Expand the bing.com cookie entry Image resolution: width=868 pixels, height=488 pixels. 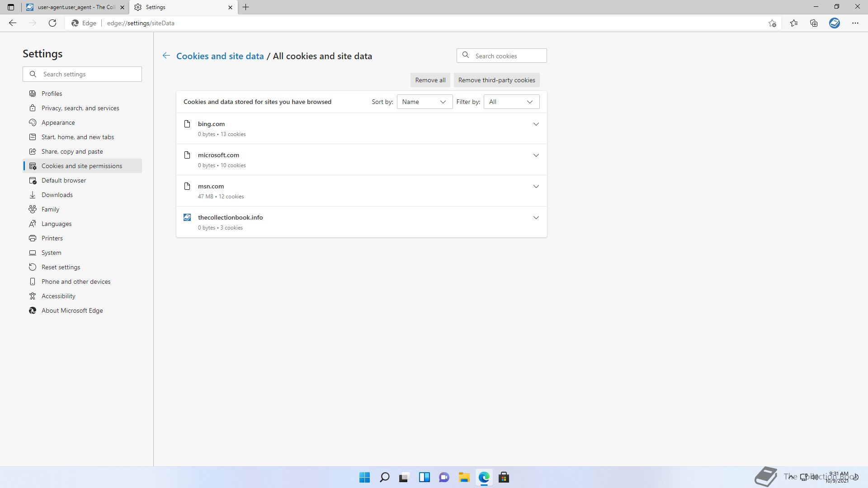point(536,124)
